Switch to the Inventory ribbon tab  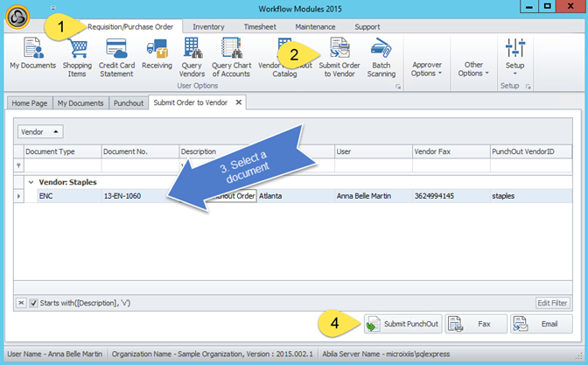click(207, 27)
